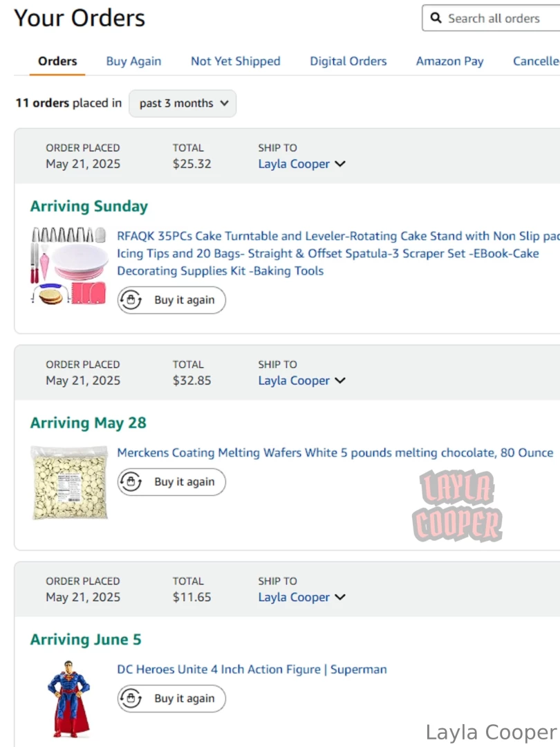
Task: Click the cart icon next to Superman figure
Action: 131,699
